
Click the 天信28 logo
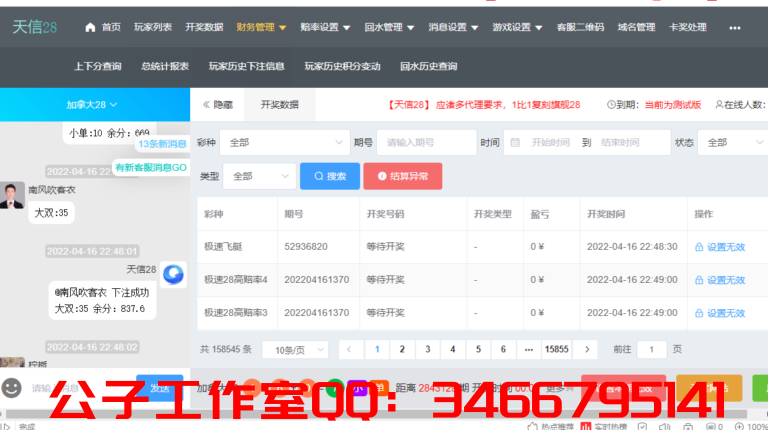pyautogui.click(x=35, y=27)
